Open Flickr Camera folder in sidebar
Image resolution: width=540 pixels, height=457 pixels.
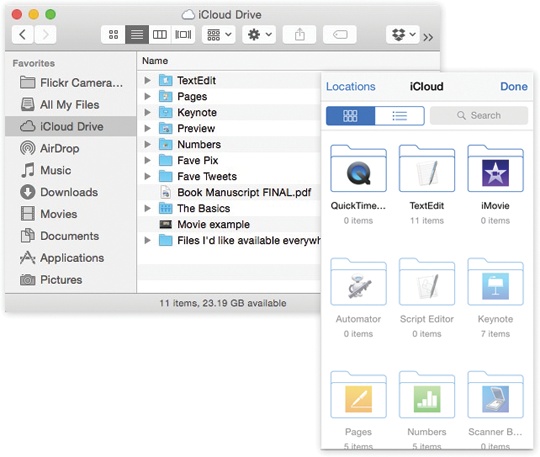[x=71, y=83]
